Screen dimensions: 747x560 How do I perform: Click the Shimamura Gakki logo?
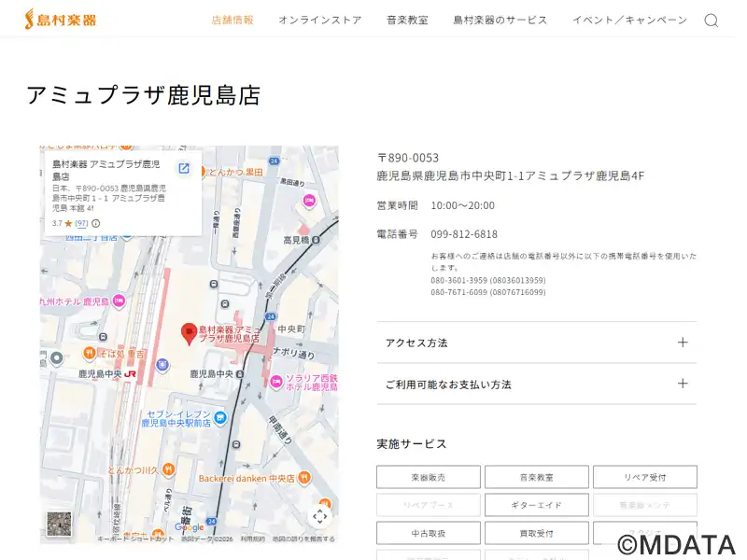pyautogui.click(x=61, y=20)
